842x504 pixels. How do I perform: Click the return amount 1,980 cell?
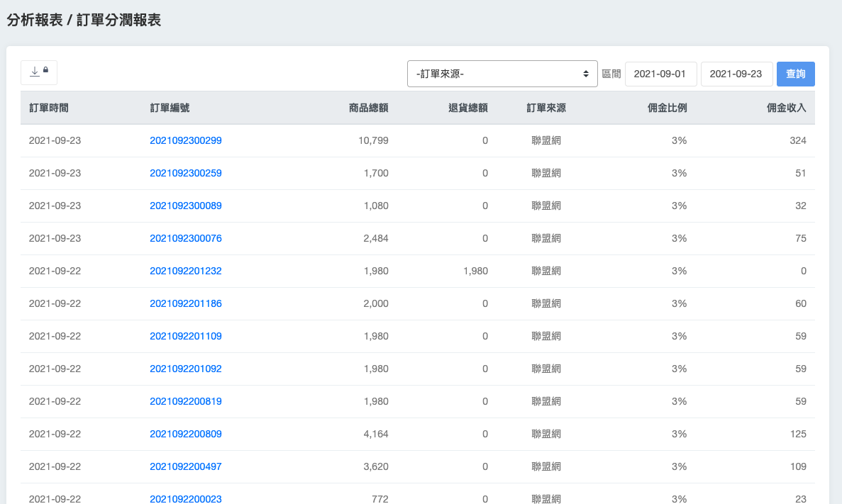(x=476, y=271)
